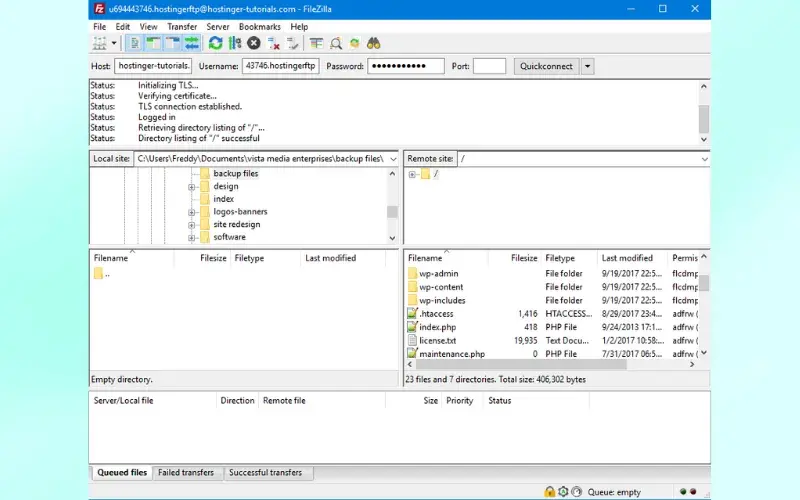Select the index folder in local tree

[223, 199]
